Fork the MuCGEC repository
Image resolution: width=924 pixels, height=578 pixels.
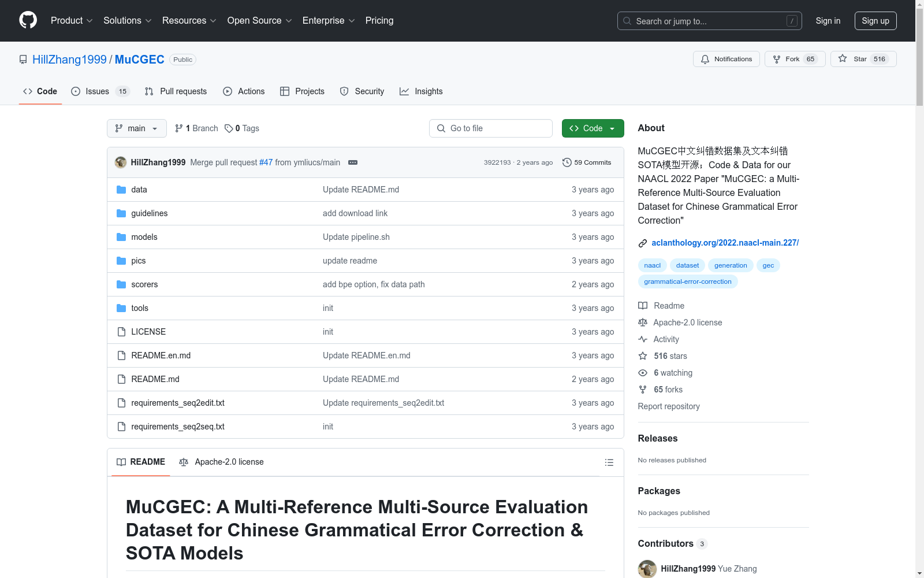[795, 59]
